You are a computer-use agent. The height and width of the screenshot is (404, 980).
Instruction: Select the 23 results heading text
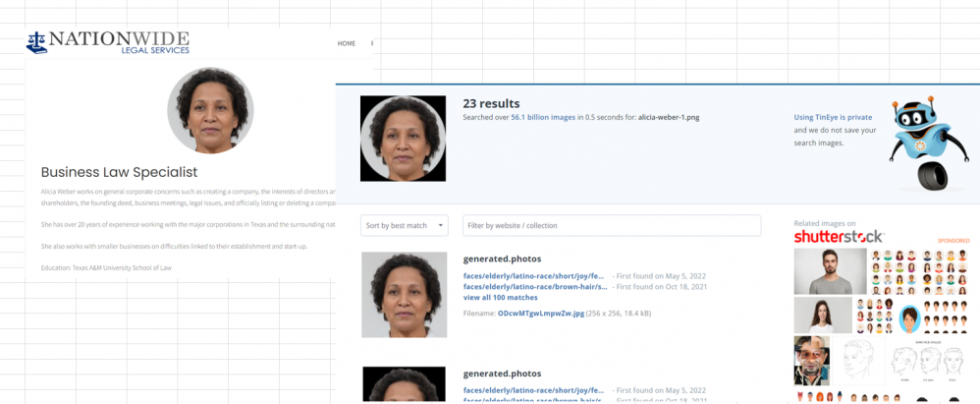[491, 104]
